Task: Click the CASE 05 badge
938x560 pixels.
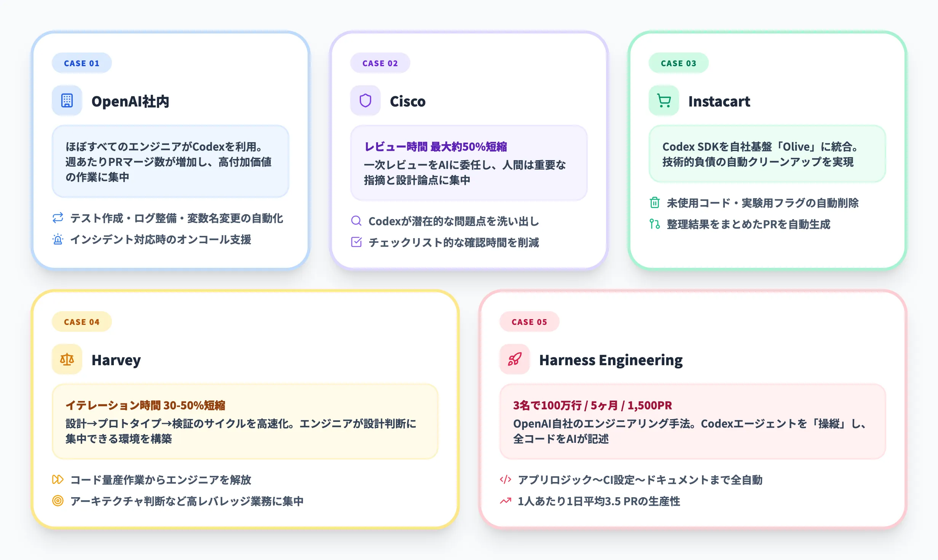Action: [x=529, y=321]
